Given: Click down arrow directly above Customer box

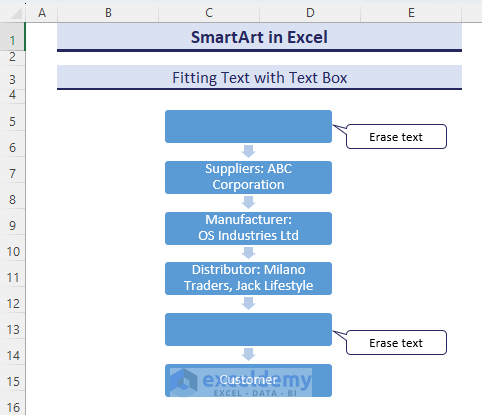Looking at the screenshot, I should (248, 355).
